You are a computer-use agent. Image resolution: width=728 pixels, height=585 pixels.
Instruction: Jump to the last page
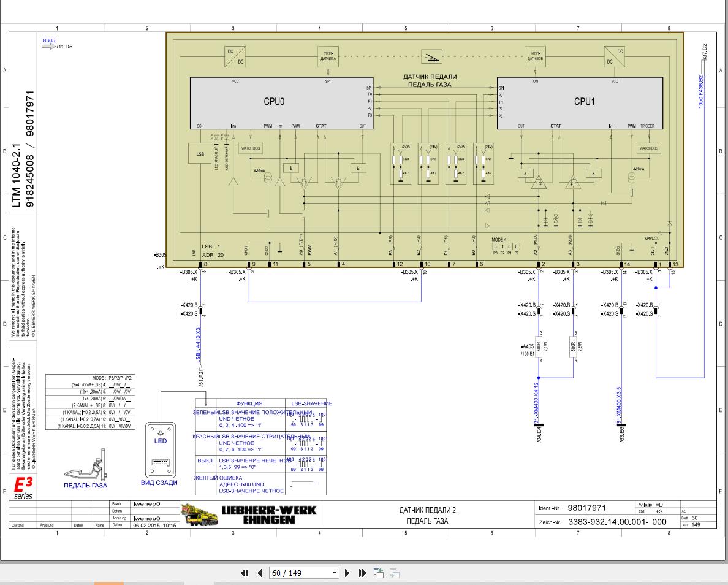pyautogui.click(x=363, y=573)
